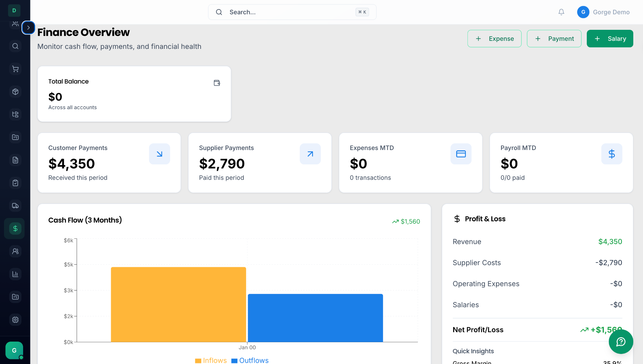Select the active dollar finance sidebar icon
Screen dimensions: 643x364
(15, 228)
